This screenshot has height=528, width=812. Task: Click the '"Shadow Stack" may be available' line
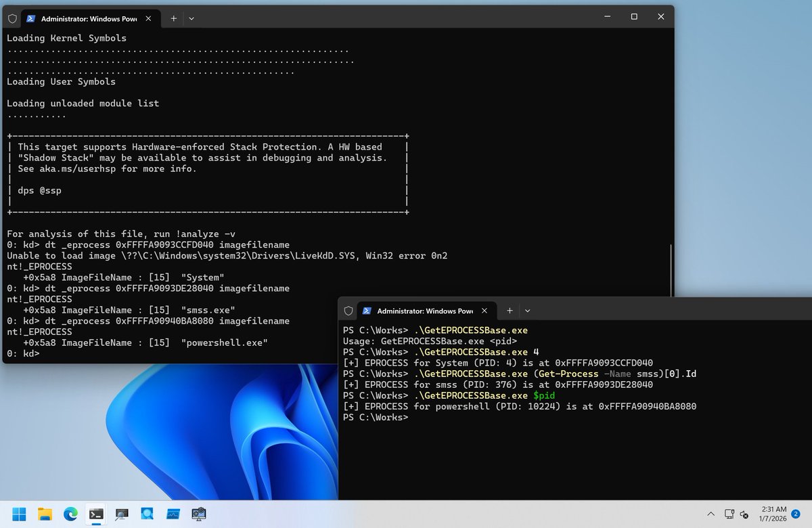[202, 158]
